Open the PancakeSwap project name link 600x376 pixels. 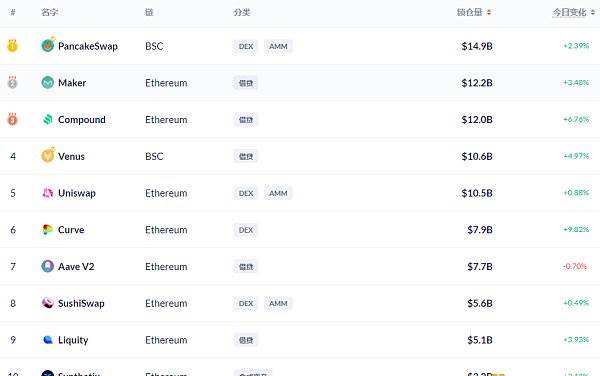(88, 46)
